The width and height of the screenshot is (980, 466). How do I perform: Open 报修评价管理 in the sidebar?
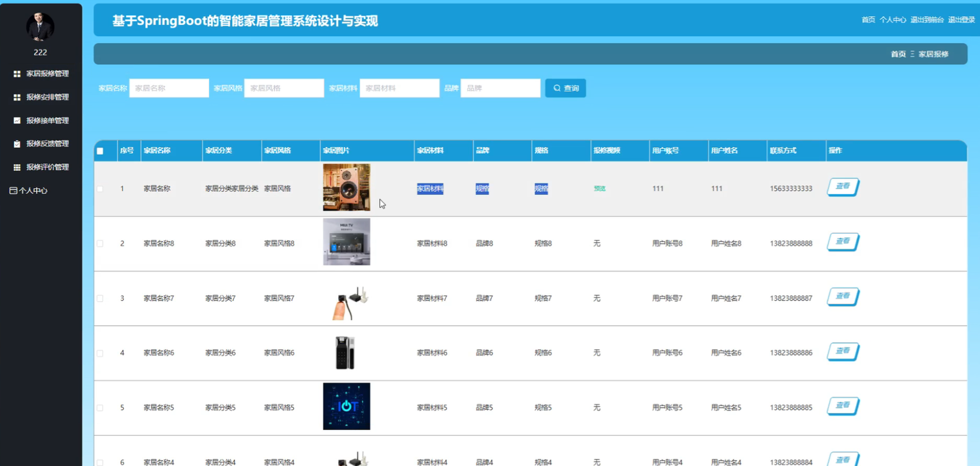pos(41,167)
